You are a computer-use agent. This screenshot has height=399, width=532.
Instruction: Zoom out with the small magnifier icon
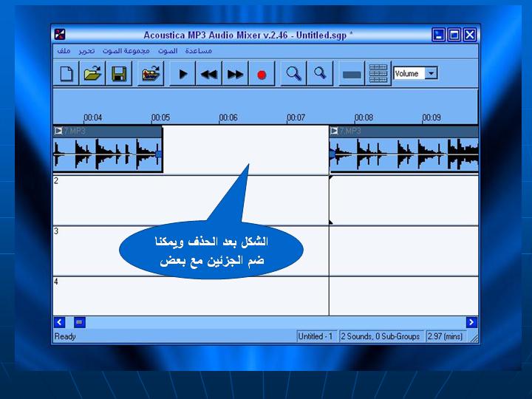pyautogui.click(x=320, y=74)
